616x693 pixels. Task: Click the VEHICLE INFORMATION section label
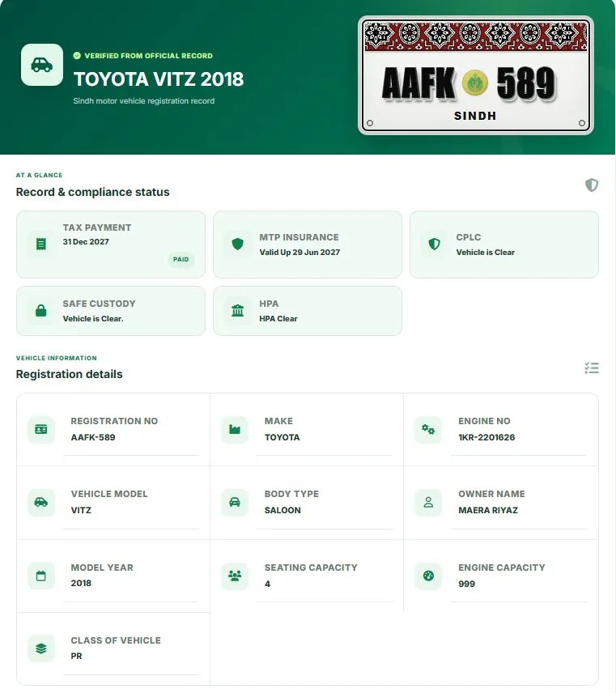56,358
